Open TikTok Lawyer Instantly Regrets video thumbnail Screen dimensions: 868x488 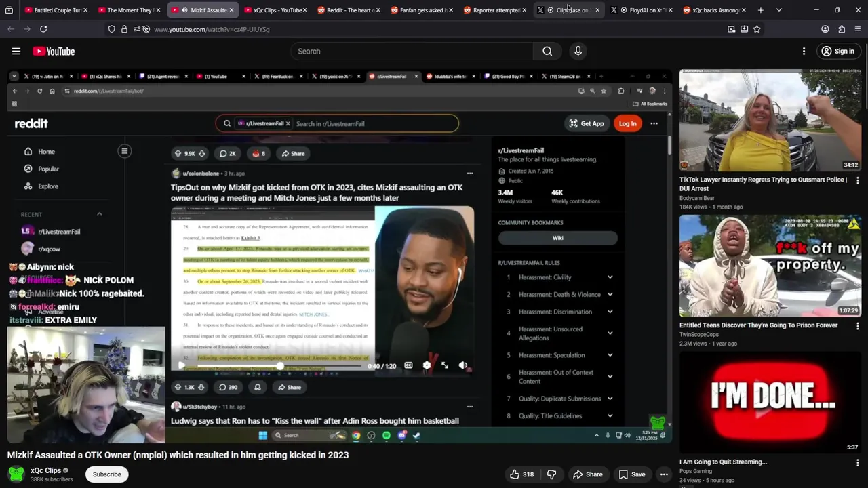point(770,120)
